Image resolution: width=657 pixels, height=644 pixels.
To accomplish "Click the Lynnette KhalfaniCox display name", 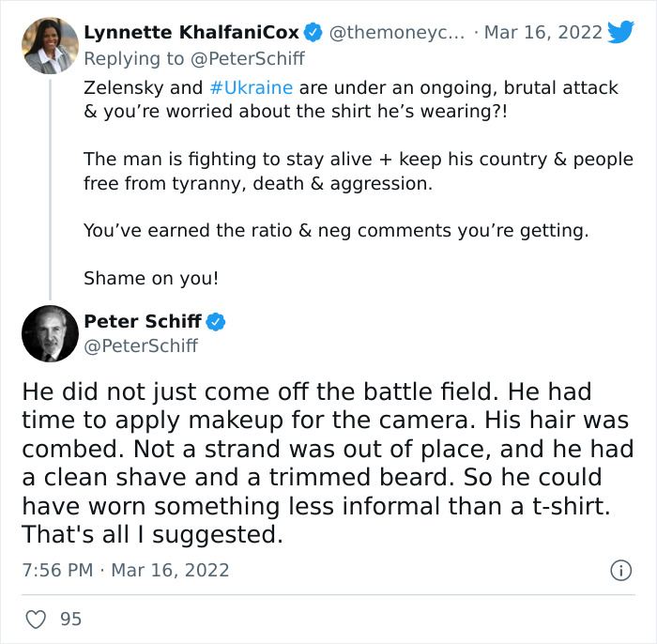I will 191,32.
